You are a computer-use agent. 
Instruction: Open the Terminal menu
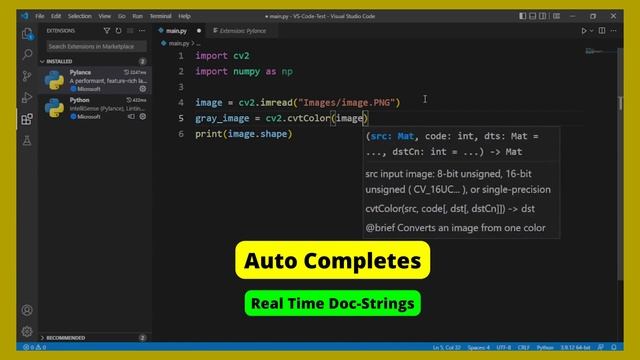(160, 16)
